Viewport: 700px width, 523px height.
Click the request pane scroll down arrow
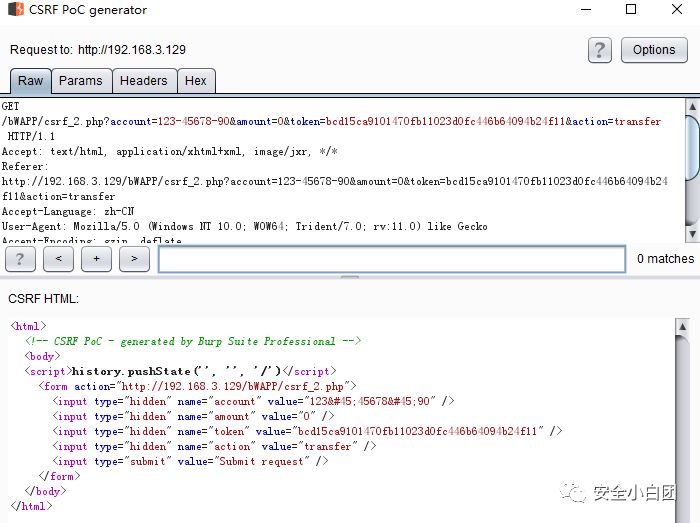click(692, 233)
